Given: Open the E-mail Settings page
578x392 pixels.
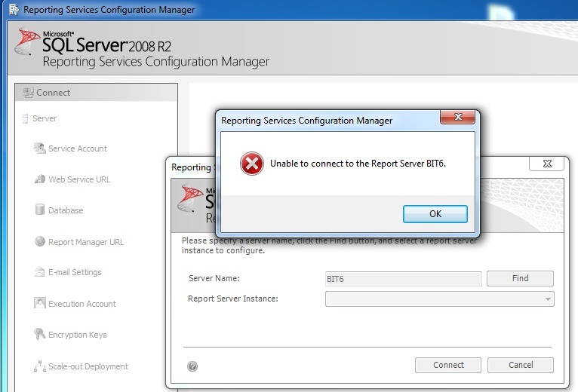Looking at the screenshot, I should (x=75, y=273).
